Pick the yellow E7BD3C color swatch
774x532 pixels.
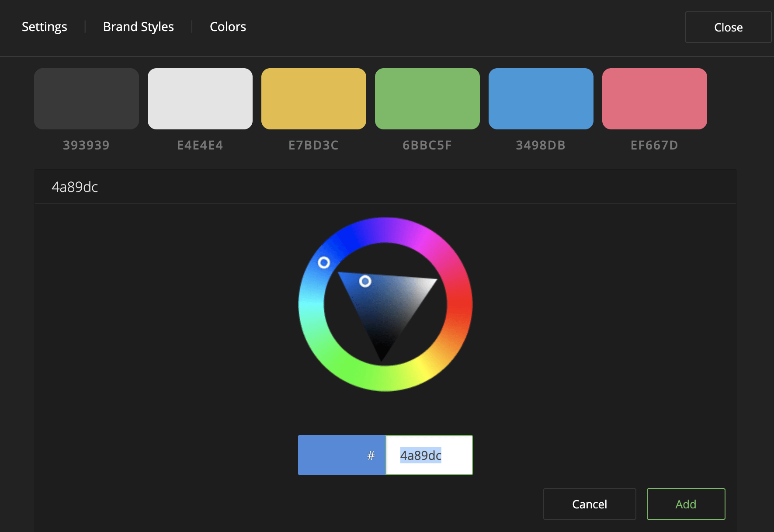(x=314, y=99)
